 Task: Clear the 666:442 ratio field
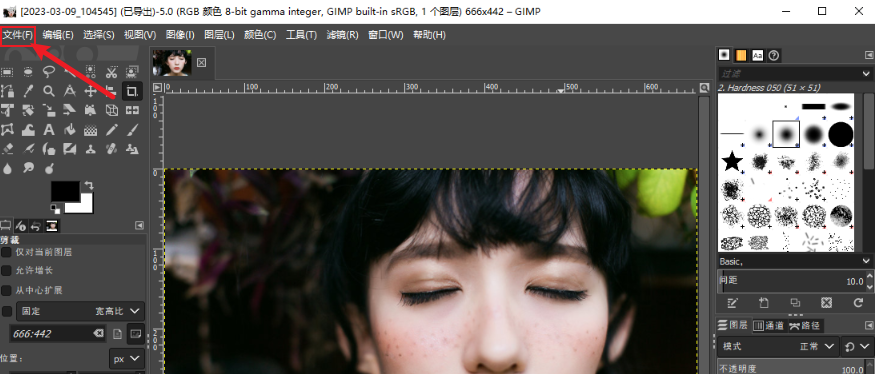tap(98, 334)
